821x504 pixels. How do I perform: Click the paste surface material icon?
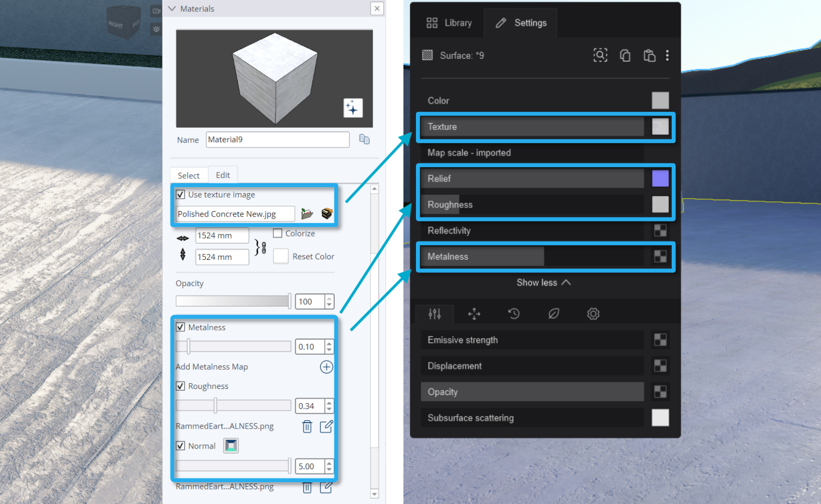(x=649, y=55)
